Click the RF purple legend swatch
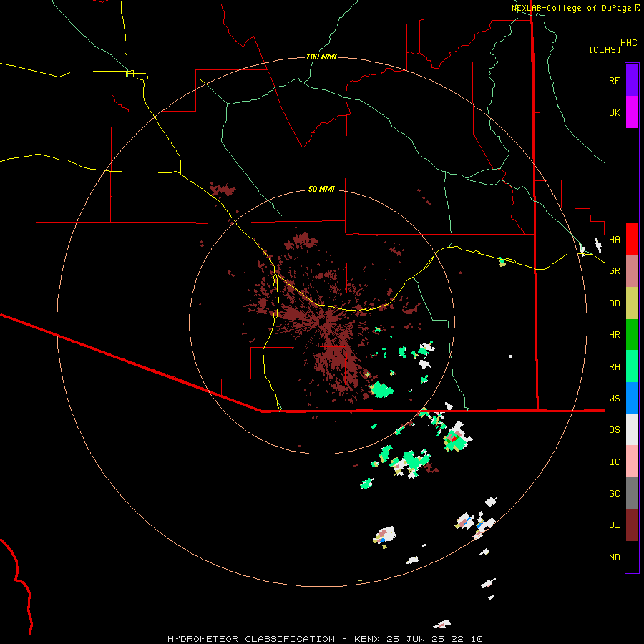 632,80
